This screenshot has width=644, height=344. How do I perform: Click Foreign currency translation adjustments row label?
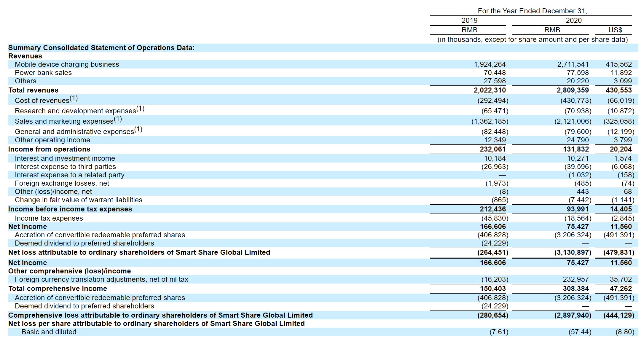tap(101, 279)
